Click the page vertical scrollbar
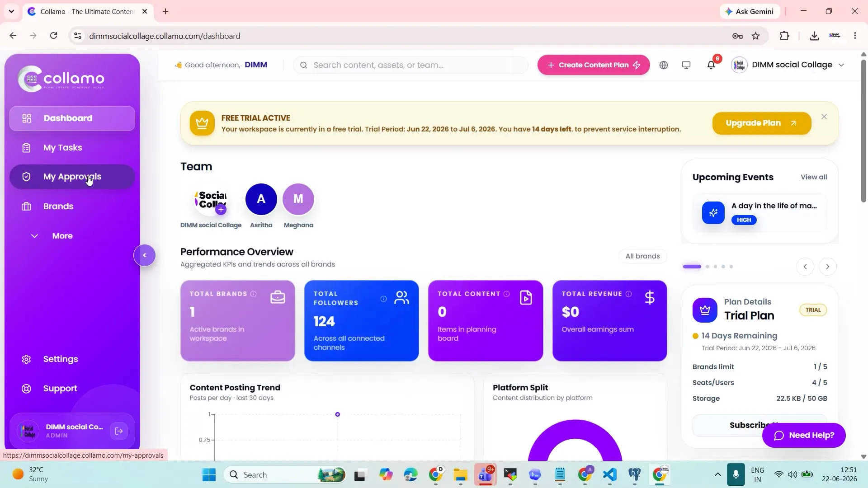Screen dimensions: 868x488 point(863,131)
